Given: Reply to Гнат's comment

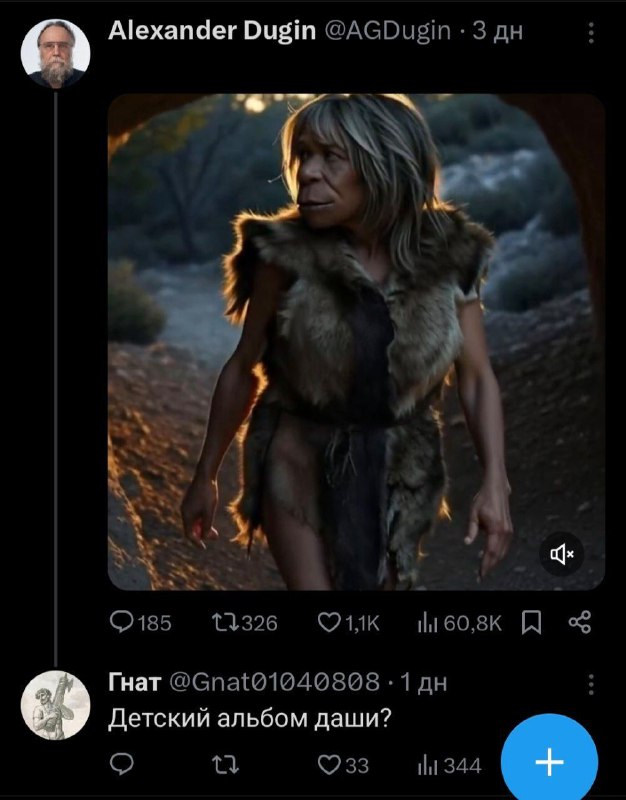Looking at the screenshot, I should coord(121,765).
